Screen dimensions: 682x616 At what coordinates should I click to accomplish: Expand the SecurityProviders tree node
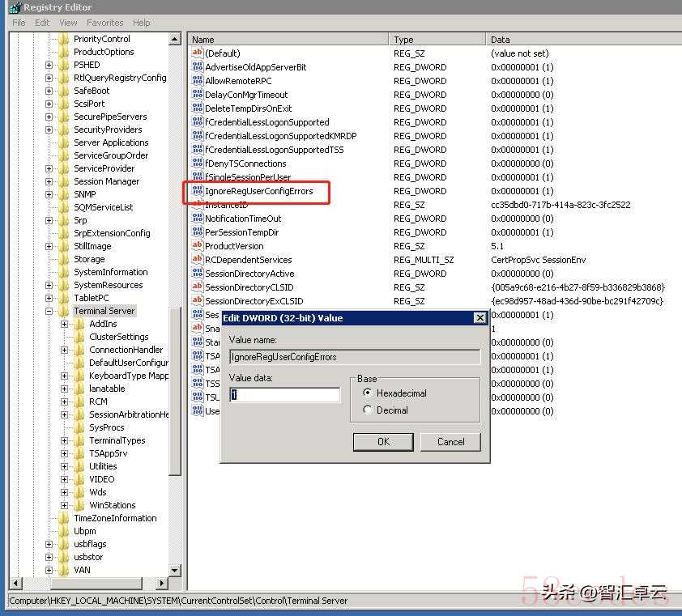49,130
